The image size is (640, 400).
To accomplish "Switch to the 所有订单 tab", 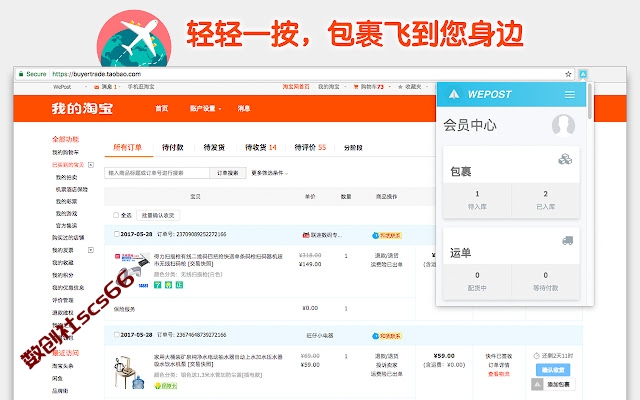I will coord(127,147).
